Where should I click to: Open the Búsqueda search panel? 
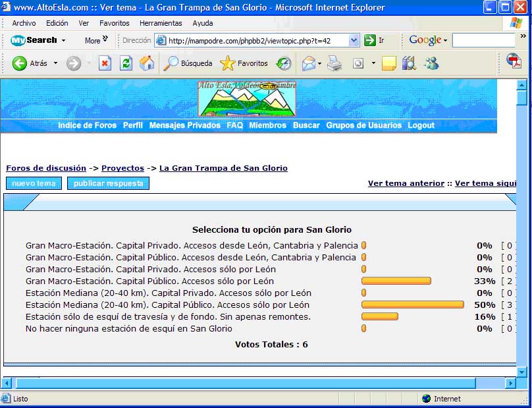click(188, 63)
